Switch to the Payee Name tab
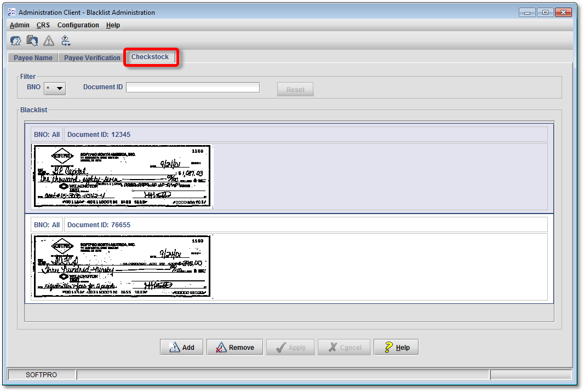The image size is (584, 392). click(33, 58)
